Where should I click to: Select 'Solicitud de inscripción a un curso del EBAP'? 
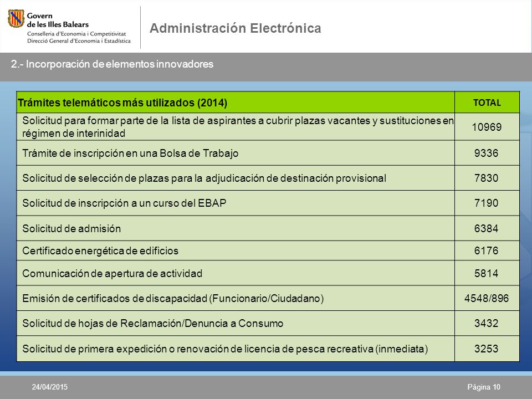(x=124, y=203)
